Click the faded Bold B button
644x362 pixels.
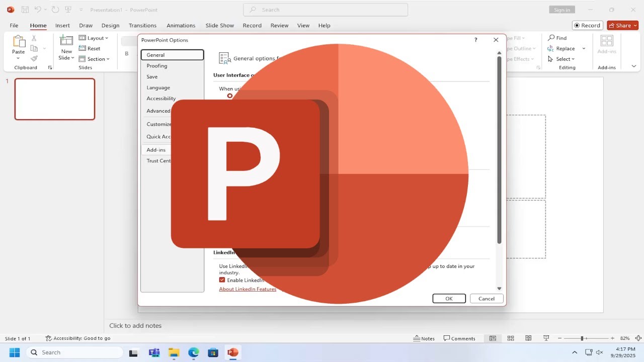coord(127,54)
